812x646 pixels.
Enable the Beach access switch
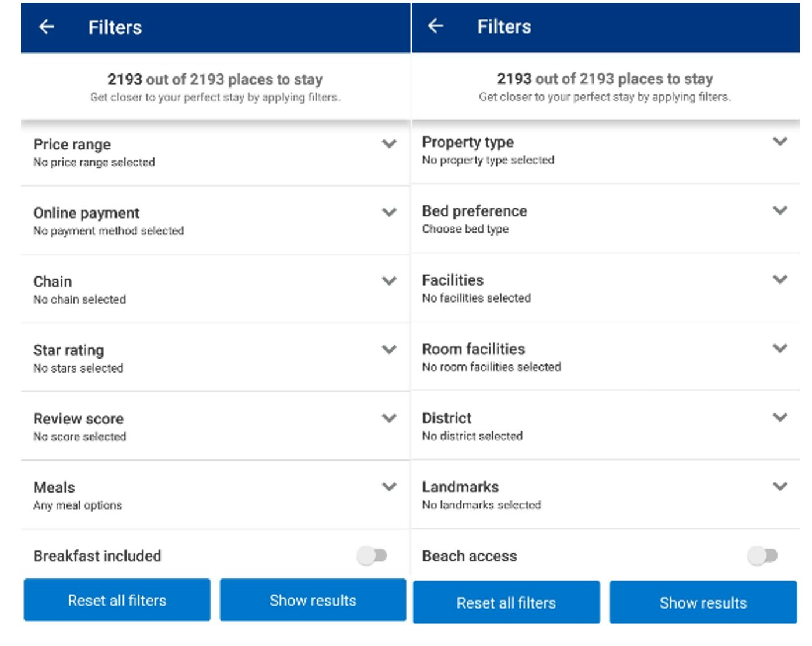click(762, 556)
